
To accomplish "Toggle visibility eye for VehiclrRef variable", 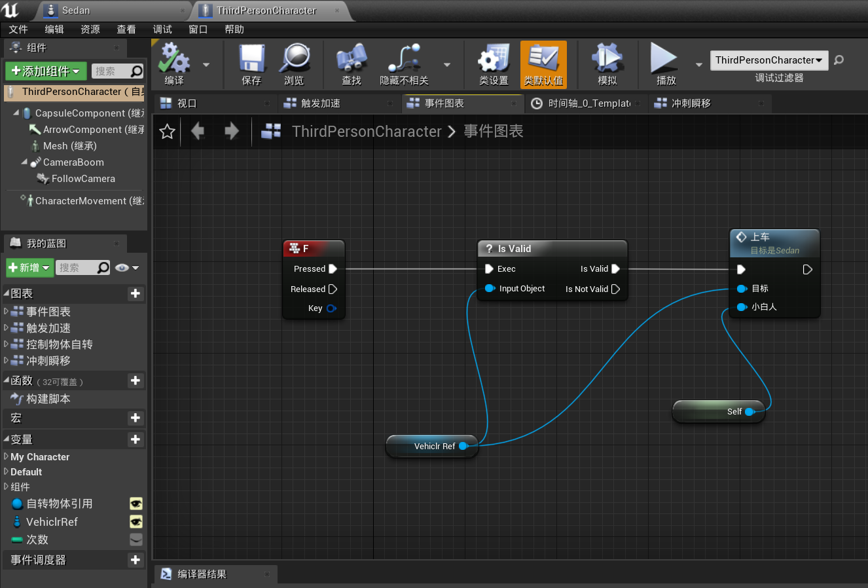I will (136, 522).
